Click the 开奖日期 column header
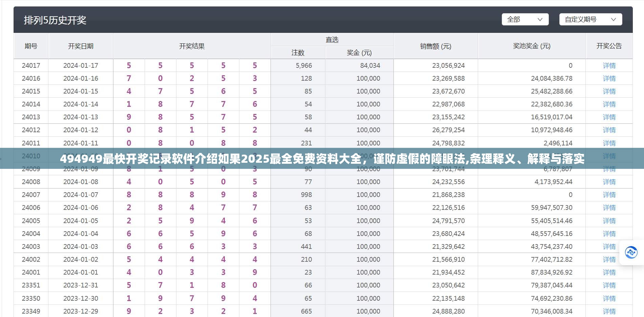The width and height of the screenshot is (644, 317). pyautogui.click(x=81, y=46)
